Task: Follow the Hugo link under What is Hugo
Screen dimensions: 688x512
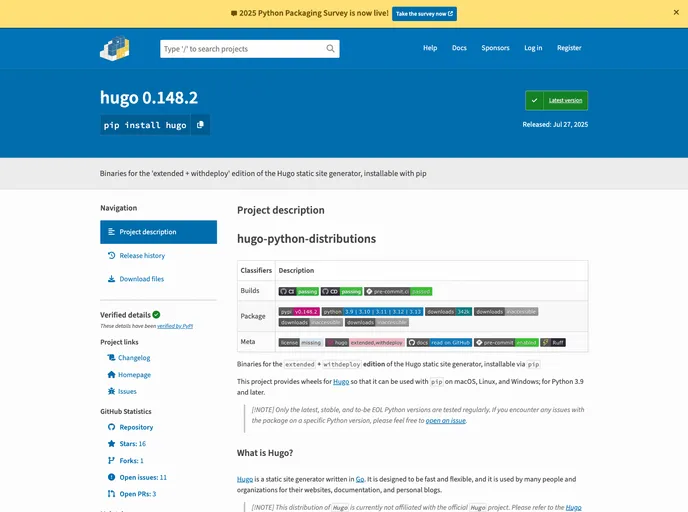Action: click(245, 479)
